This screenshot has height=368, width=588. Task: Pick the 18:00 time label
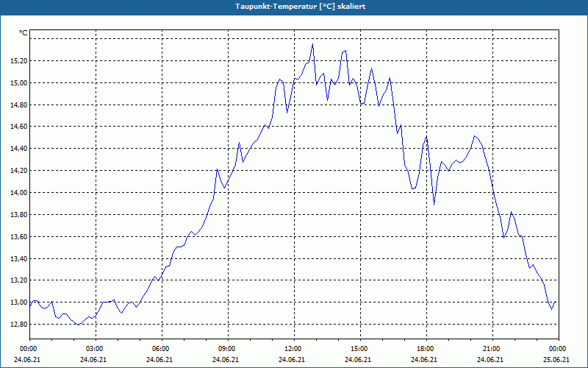pos(426,348)
